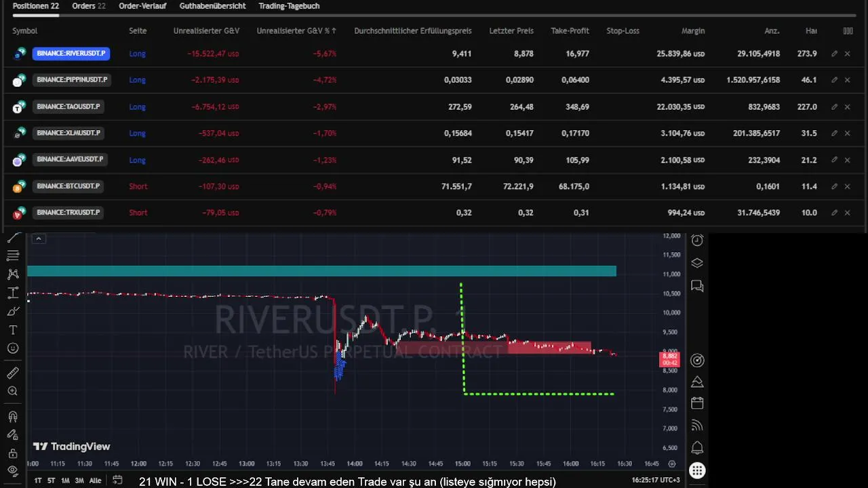Set chart range to 1M
This screenshot has height=488, width=868.
[65, 481]
